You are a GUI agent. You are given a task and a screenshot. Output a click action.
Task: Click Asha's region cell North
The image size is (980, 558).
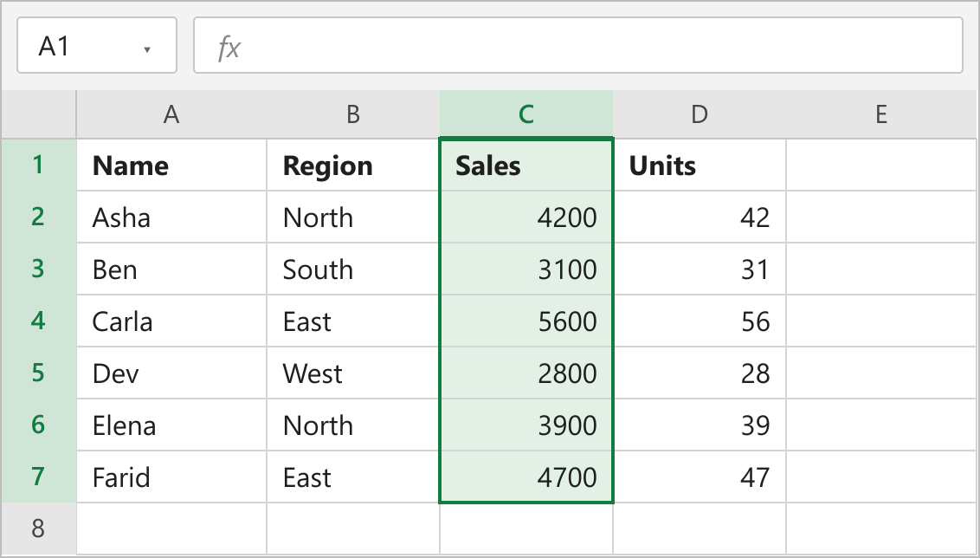click(353, 217)
